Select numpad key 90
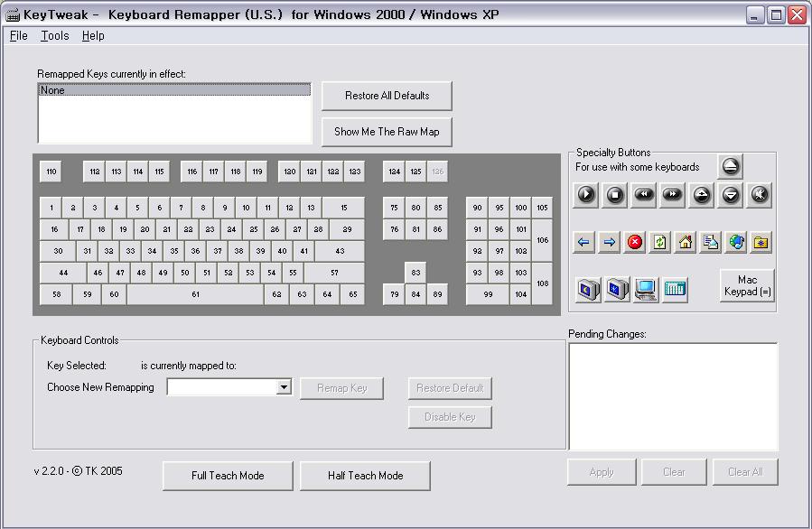This screenshot has height=529, width=812. coord(478,208)
